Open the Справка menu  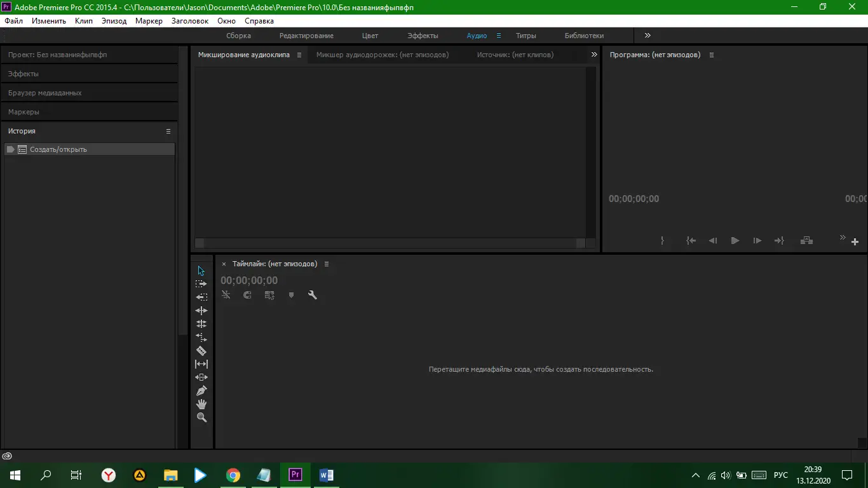(259, 21)
